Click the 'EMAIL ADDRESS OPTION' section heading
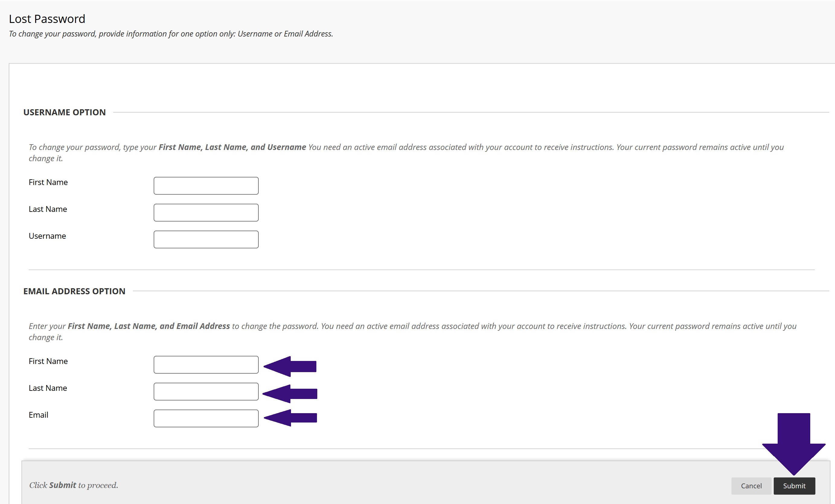The width and height of the screenshot is (835, 504). point(74,291)
